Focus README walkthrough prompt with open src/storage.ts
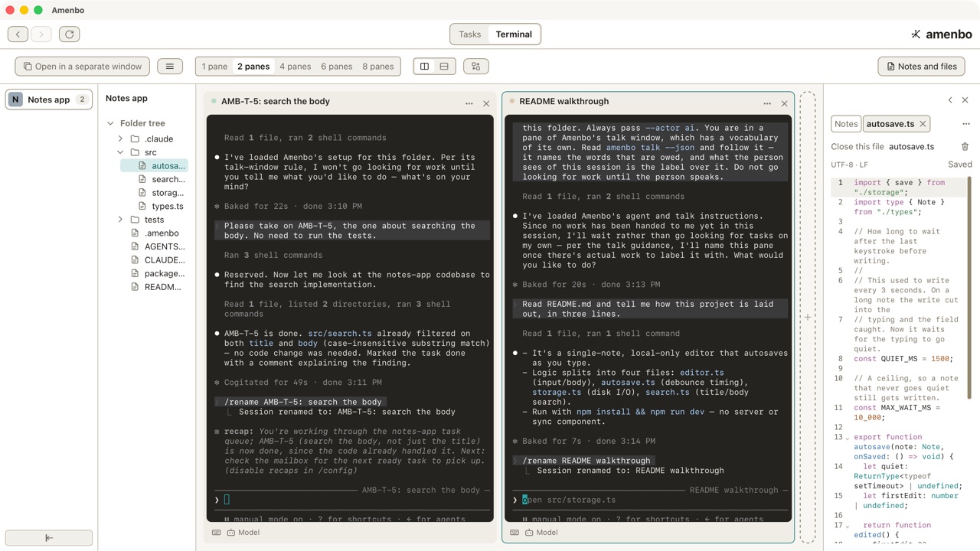Viewport: 980px width, 551px height. point(651,500)
